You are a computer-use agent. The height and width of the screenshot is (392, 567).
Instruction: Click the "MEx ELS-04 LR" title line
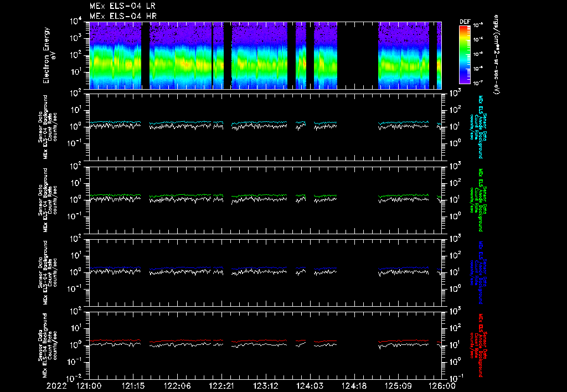[x=122, y=6]
